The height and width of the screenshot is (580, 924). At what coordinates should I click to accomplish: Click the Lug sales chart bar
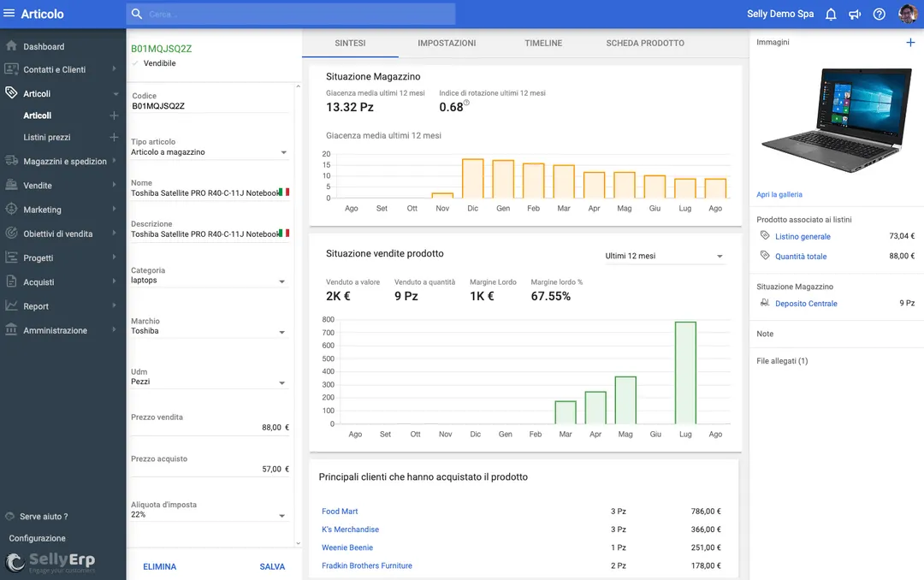tap(685, 372)
